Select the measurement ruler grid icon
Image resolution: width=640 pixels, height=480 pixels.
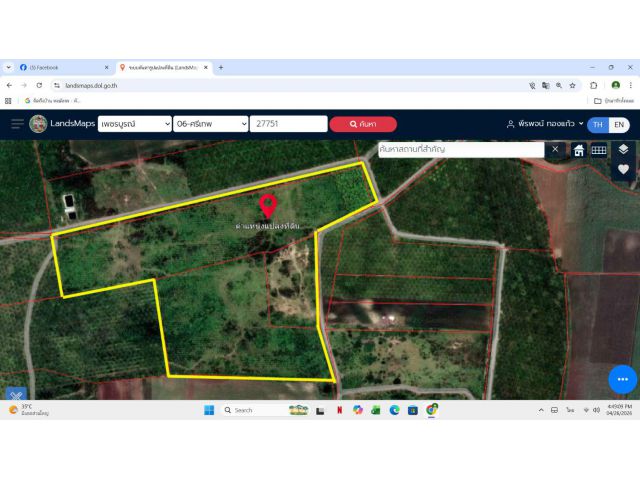tap(599, 150)
